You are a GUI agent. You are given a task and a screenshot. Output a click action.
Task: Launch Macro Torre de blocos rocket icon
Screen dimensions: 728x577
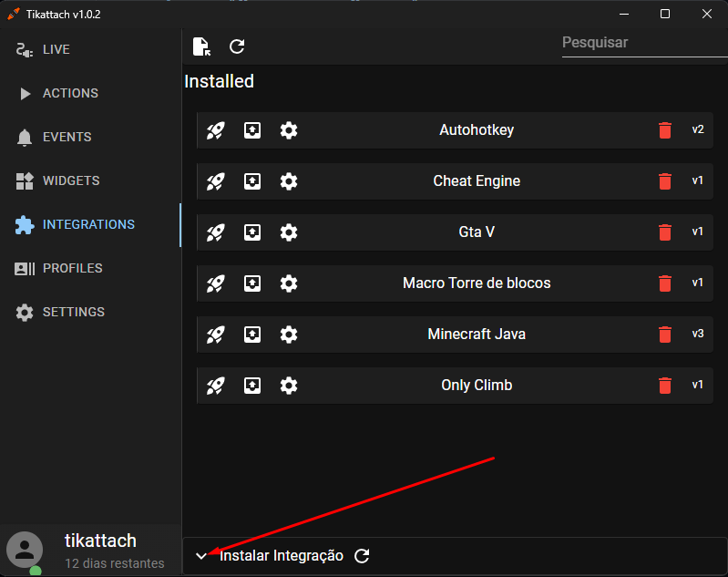[215, 283]
